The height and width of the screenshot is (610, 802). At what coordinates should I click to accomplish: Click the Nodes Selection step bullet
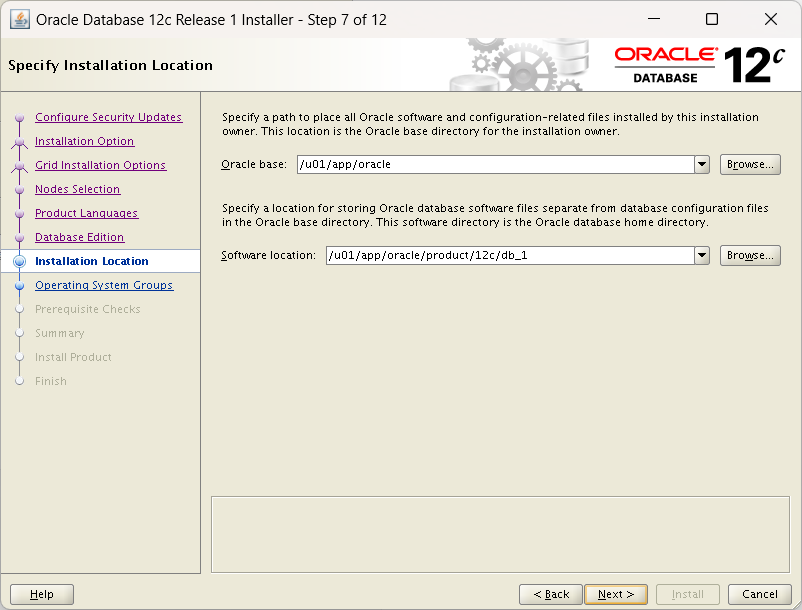[x=19, y=190]
